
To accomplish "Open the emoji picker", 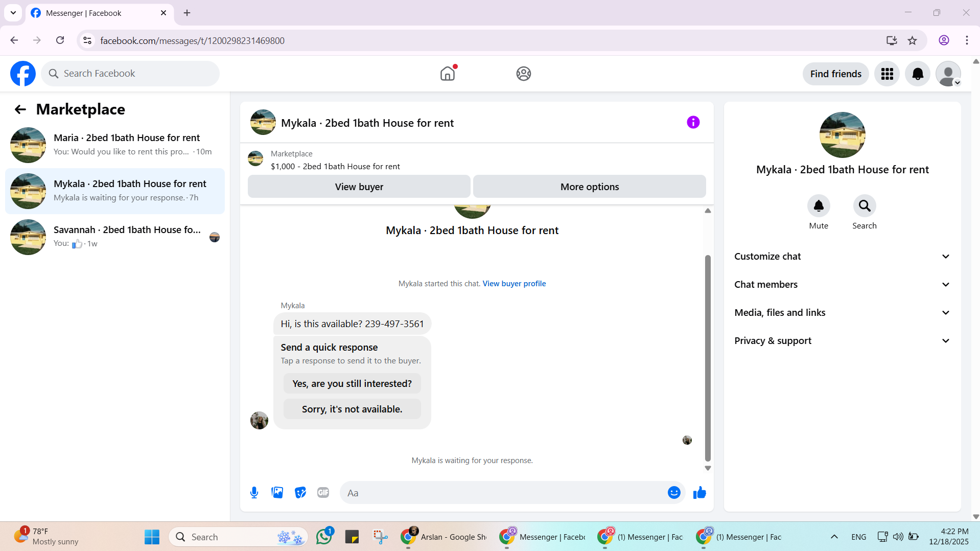I will coord(674,493).
